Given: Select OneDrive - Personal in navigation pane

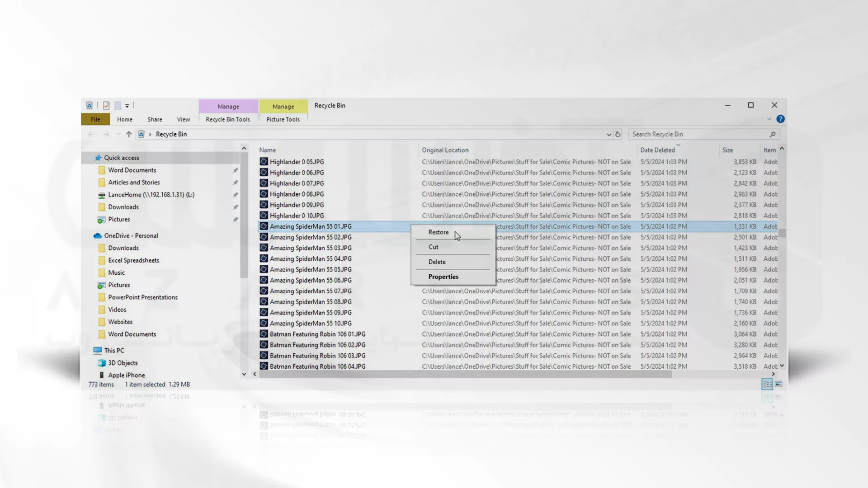Looking at the screenshot, I should pos(131,236).
